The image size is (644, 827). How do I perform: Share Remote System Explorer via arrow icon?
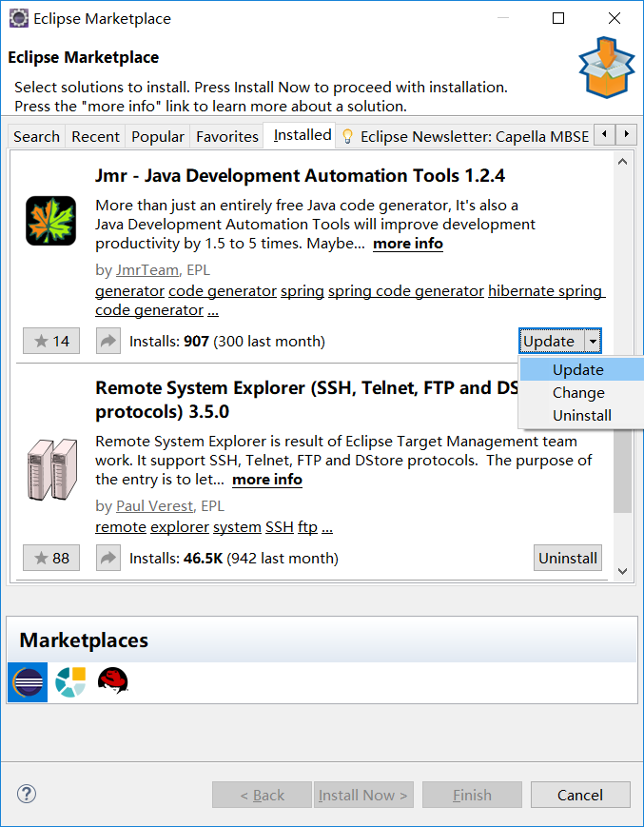108,558
